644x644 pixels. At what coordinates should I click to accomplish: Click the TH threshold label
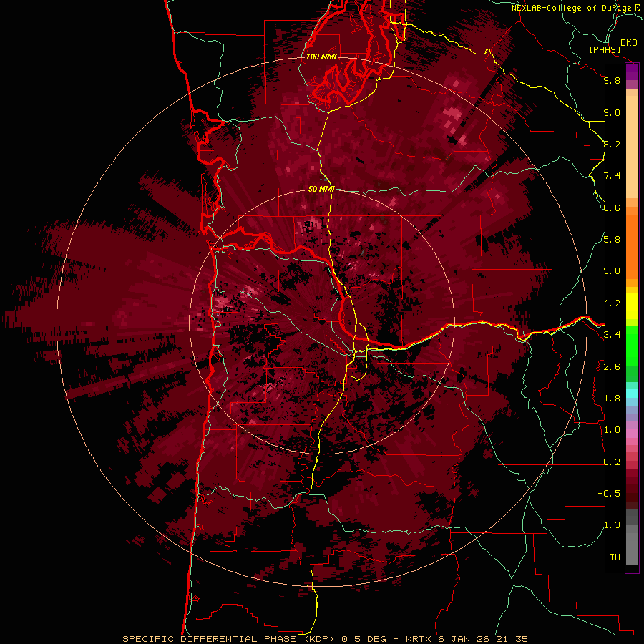pyautogui.click(x=615, y=557)
